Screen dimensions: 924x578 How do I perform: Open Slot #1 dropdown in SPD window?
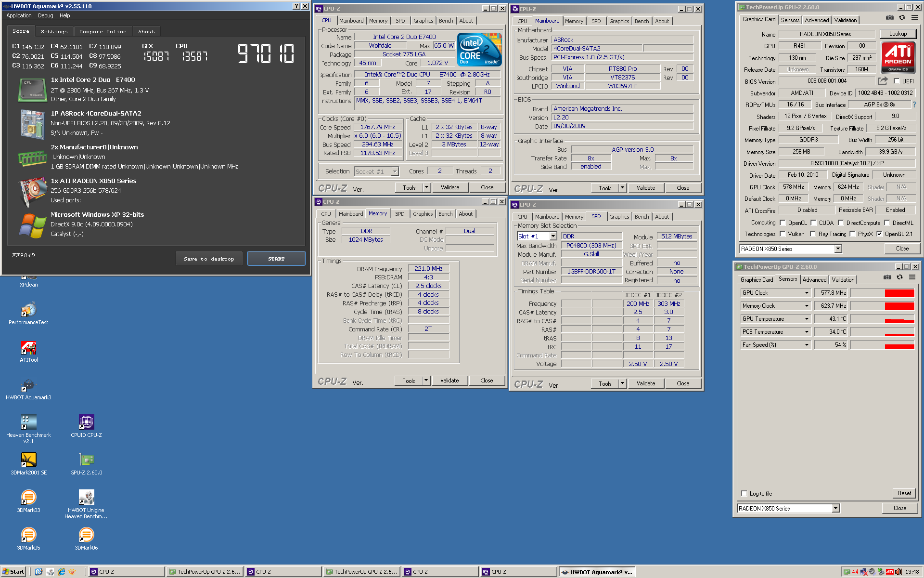[x=553, y=236]
